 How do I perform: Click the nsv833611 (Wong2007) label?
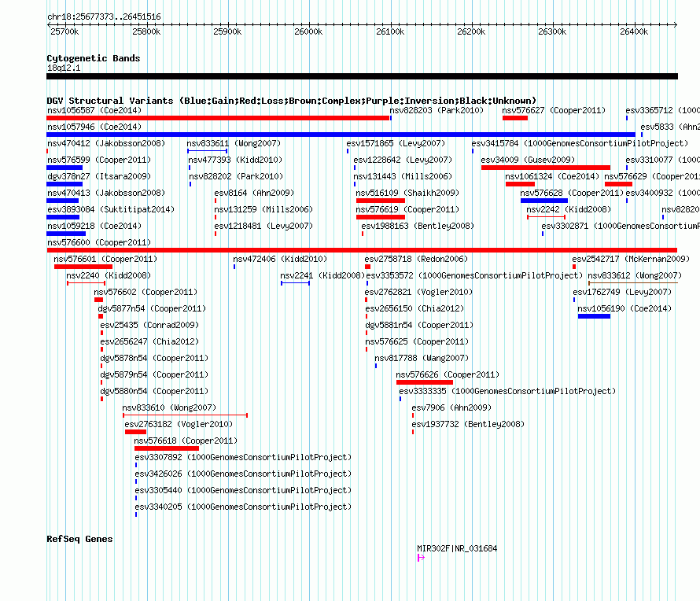point(234,143)
